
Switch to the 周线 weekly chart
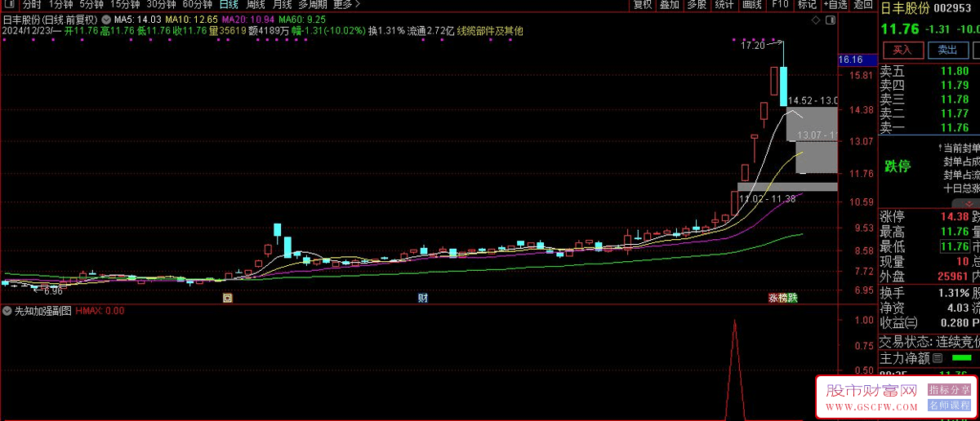(256, 5)
